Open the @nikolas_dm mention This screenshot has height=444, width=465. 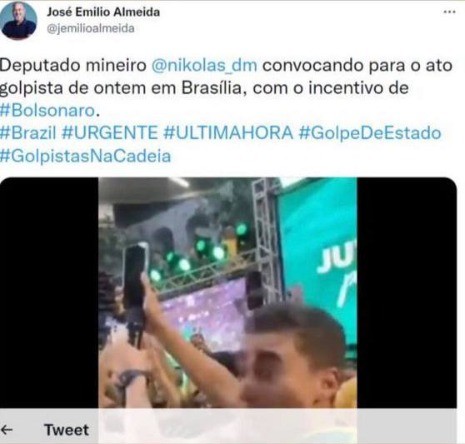pos(204,65)
